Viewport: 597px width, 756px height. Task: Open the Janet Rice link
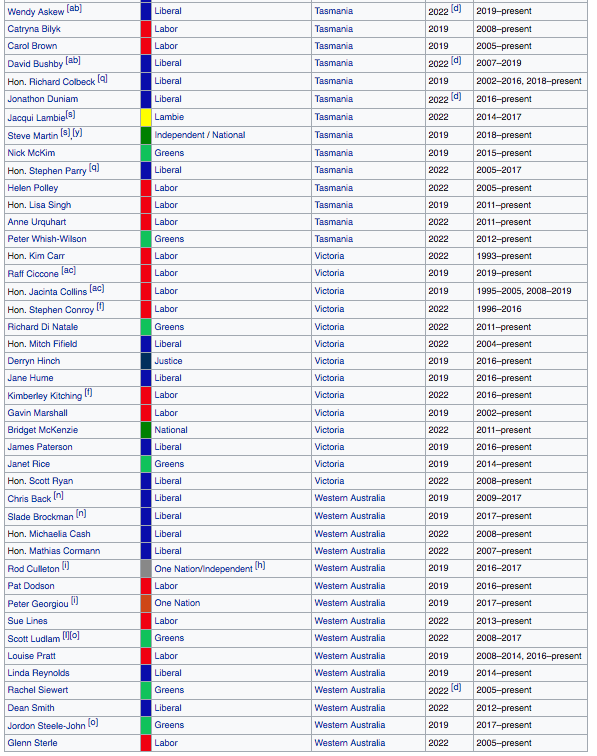point(28,464)
